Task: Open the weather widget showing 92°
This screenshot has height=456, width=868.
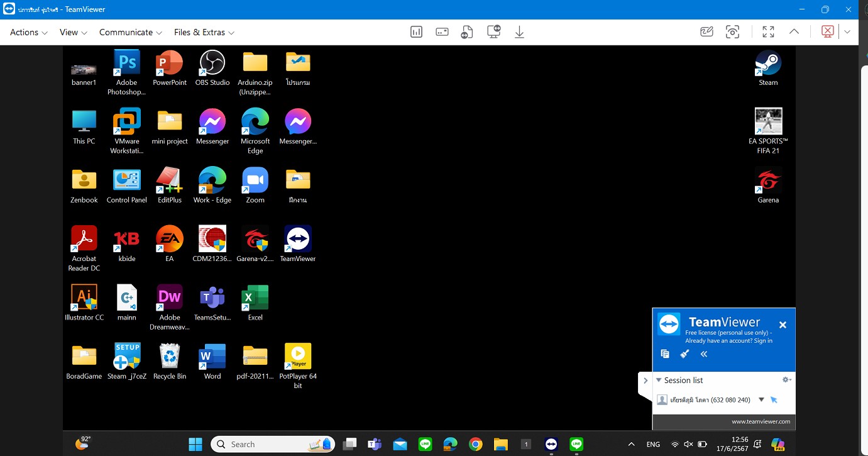Action: click(x=83, y=443)
